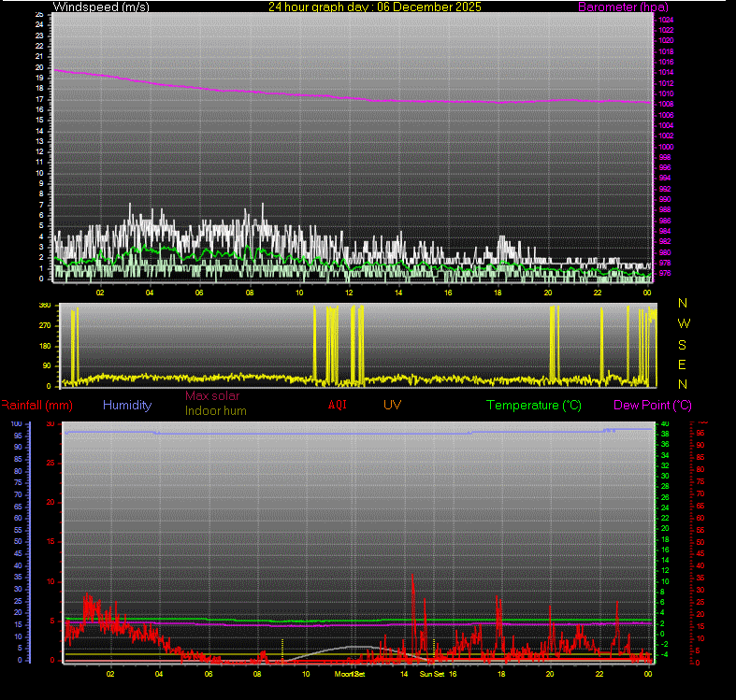Click hour 12 under the windspeed graph
The image size is (736, 700).
click(349, 293)
